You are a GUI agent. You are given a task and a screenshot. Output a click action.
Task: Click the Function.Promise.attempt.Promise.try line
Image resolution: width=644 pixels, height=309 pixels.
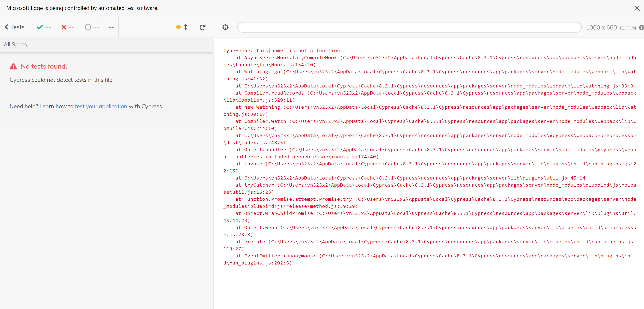coord(429,203)
